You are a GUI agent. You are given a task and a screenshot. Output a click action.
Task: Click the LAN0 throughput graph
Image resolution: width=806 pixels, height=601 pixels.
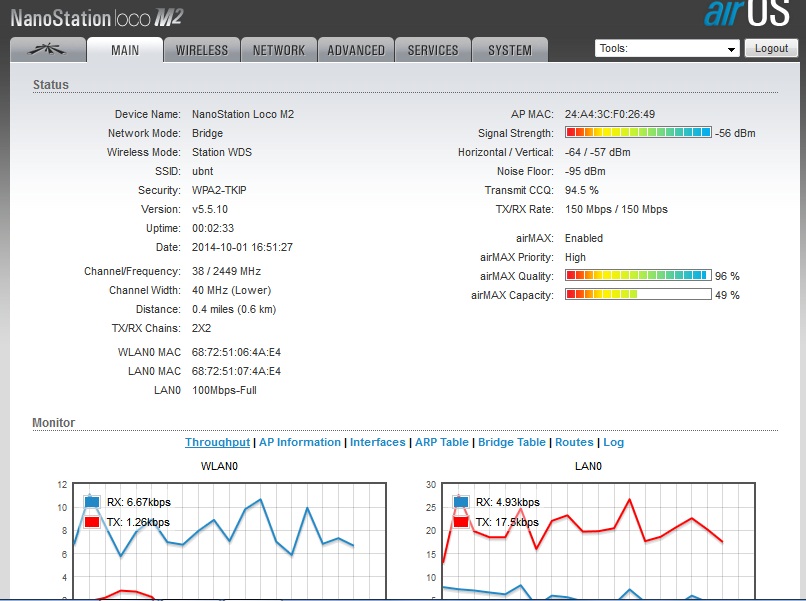click(x=598, y=540)
